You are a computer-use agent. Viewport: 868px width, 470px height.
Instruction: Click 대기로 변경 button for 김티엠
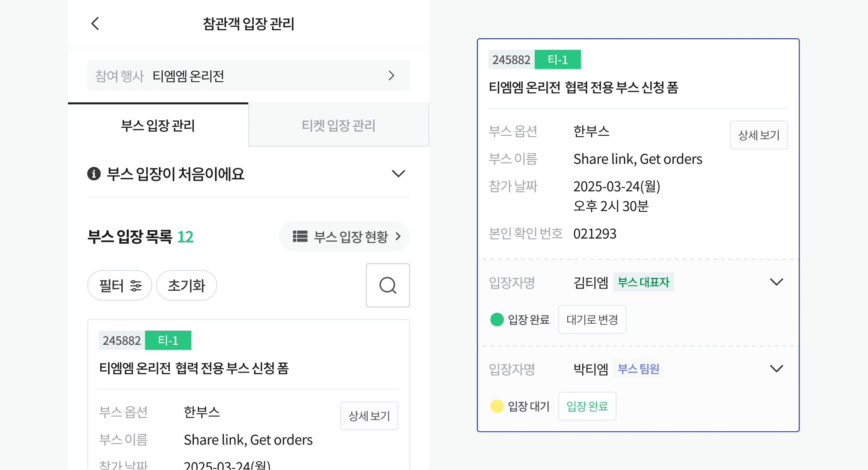pyautogui.click(x=592, y=319)
